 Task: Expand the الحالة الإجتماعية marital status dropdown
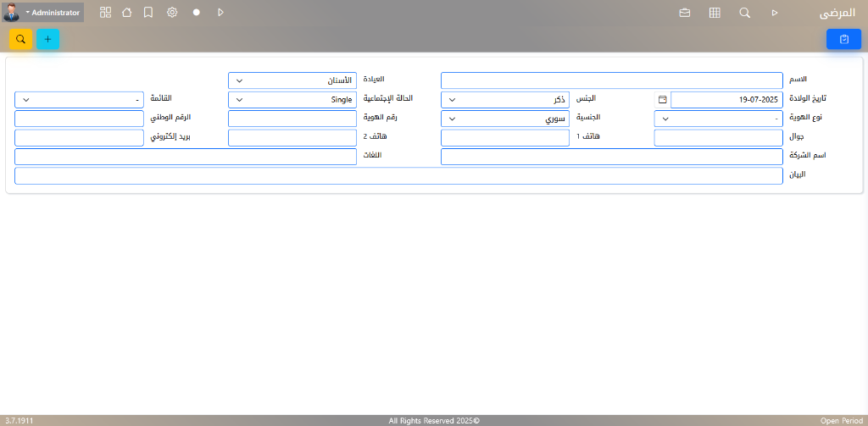pos(292,100)
